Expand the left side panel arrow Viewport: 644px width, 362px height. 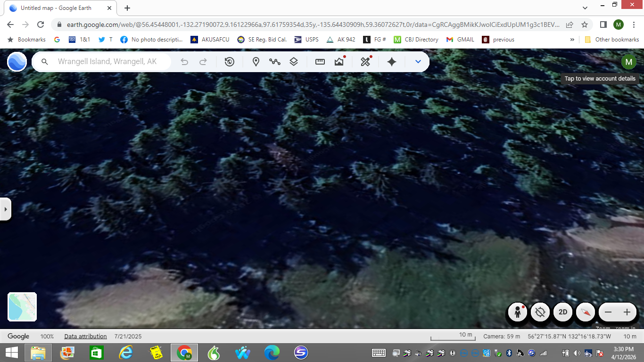pos(5,209)
